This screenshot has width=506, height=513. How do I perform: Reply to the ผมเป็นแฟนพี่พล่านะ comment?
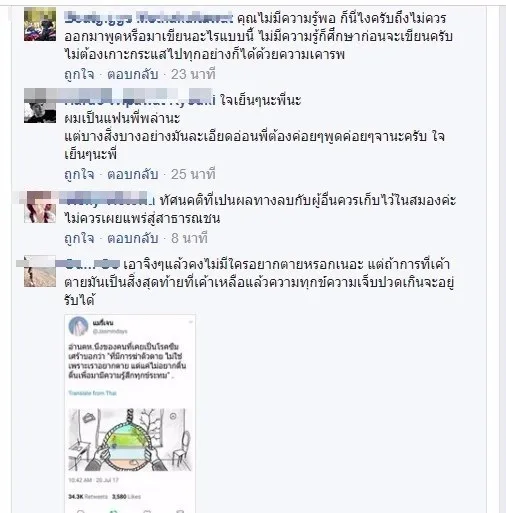(x=132, y=174)
